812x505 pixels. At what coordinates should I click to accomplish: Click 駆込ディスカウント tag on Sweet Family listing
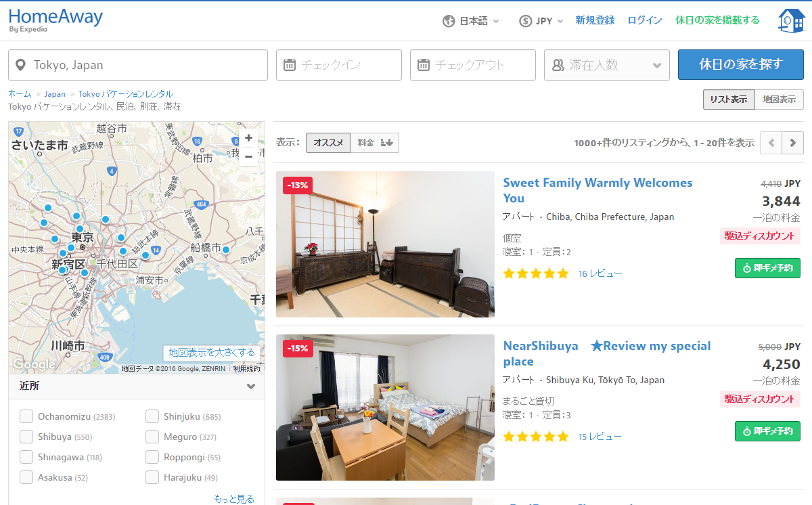coord(760,236)
